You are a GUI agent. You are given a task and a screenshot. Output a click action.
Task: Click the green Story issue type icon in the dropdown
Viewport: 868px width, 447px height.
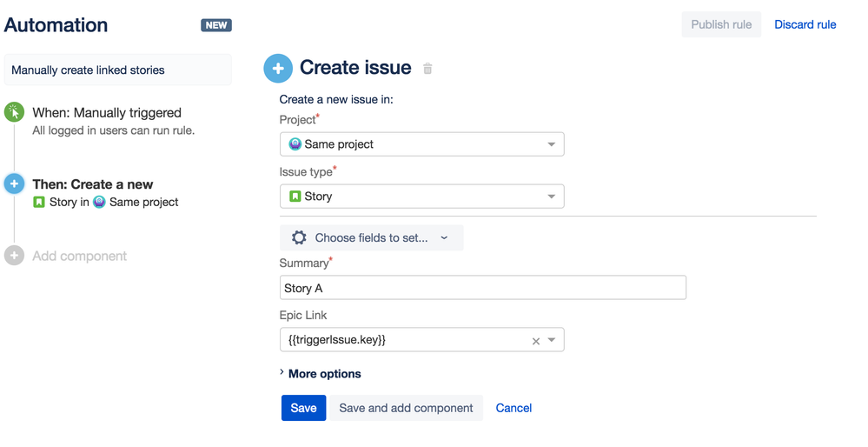[x=295, y=196]
